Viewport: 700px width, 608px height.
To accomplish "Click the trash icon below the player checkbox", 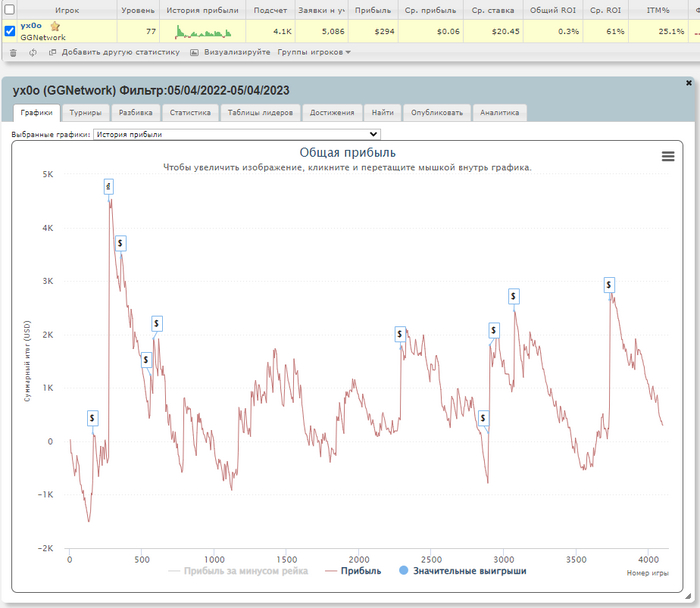I will pyautogui.click(x=11, y=52).
